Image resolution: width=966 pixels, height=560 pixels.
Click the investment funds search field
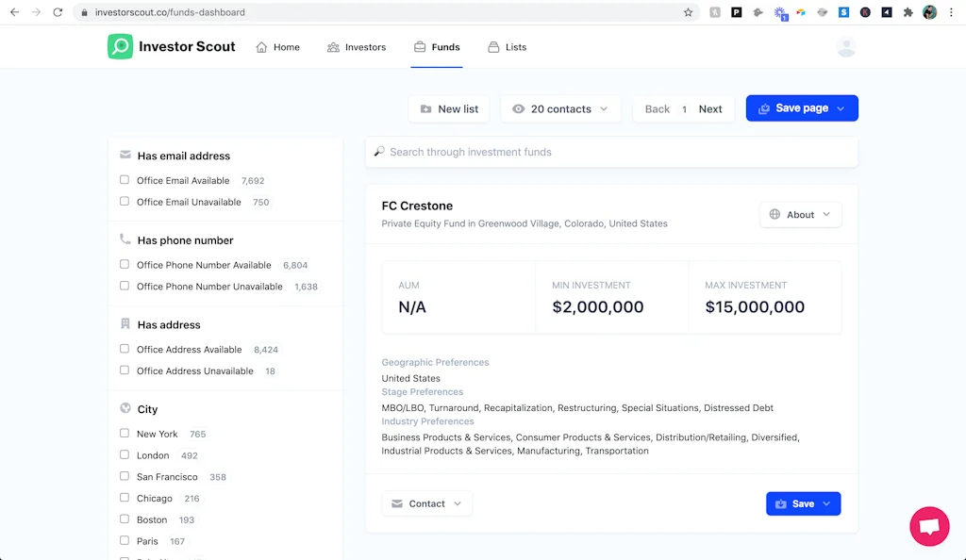(611, 152)
